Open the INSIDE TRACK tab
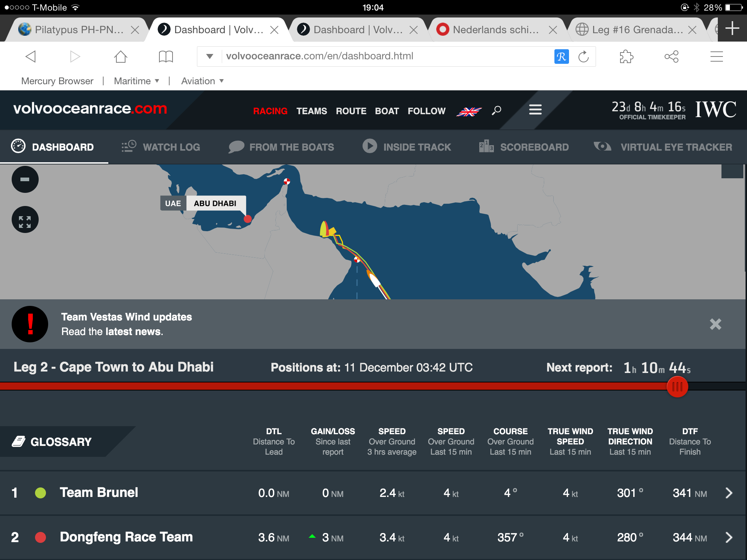 pyautogui.click(x=407, y=147)
